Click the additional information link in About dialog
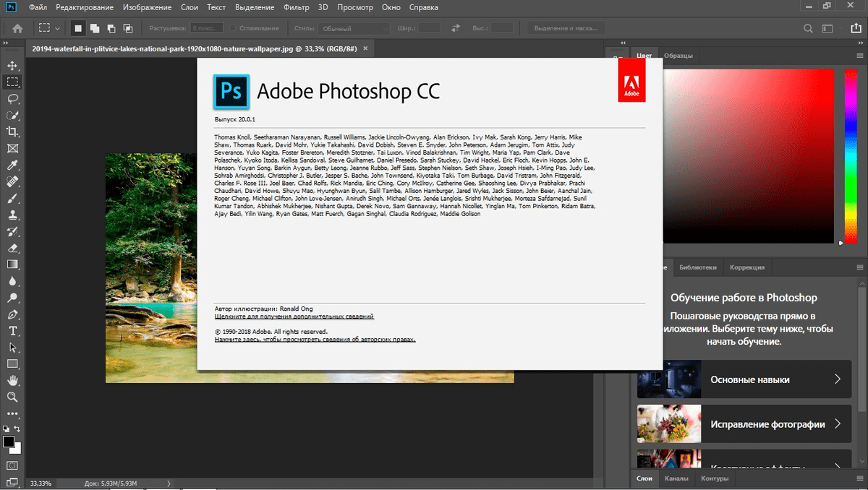Viewport: 868px width, 490px height. (294, 317)
